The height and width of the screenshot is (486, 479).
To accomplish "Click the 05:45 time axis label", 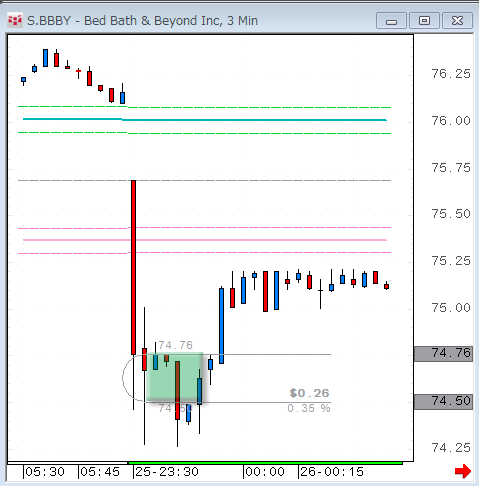I will point(100,472).
